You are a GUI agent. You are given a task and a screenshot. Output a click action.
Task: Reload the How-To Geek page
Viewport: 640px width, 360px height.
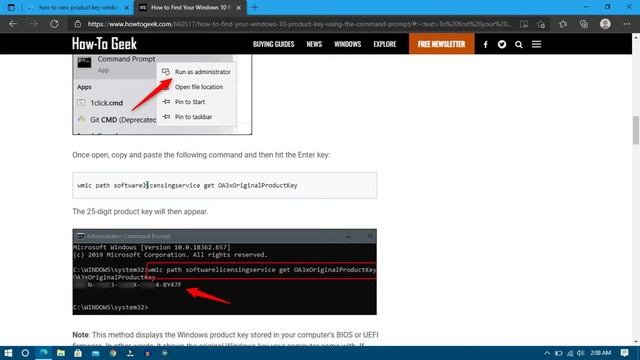click(x=54, y=24)
